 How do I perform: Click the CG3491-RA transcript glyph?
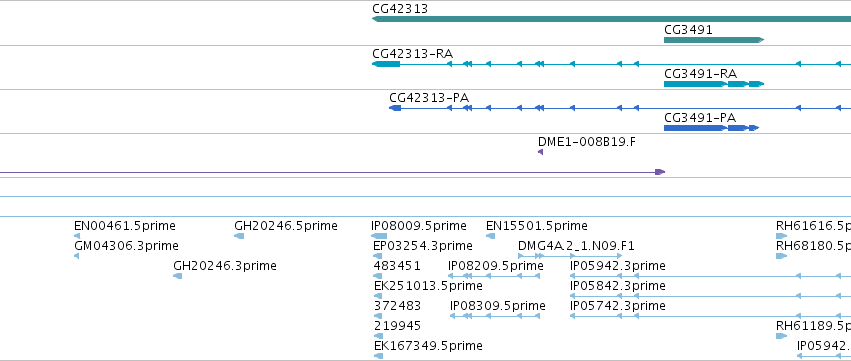click(x=714, y=84)
